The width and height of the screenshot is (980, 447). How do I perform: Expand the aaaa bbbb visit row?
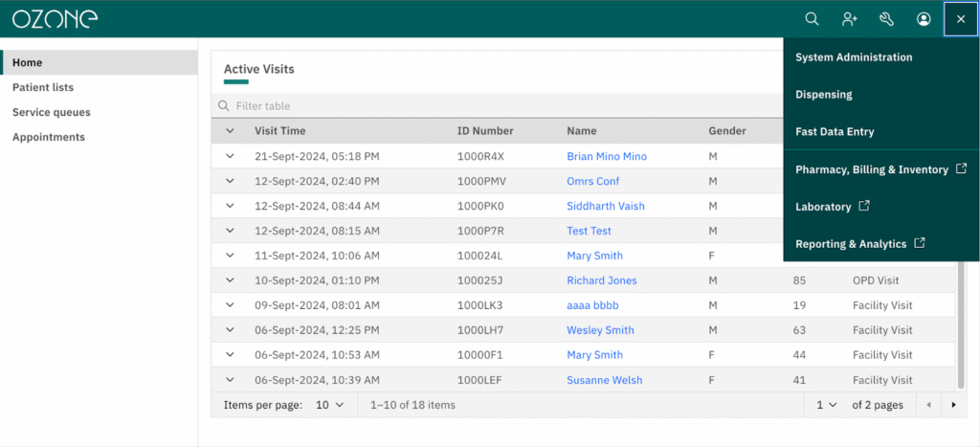230,305
